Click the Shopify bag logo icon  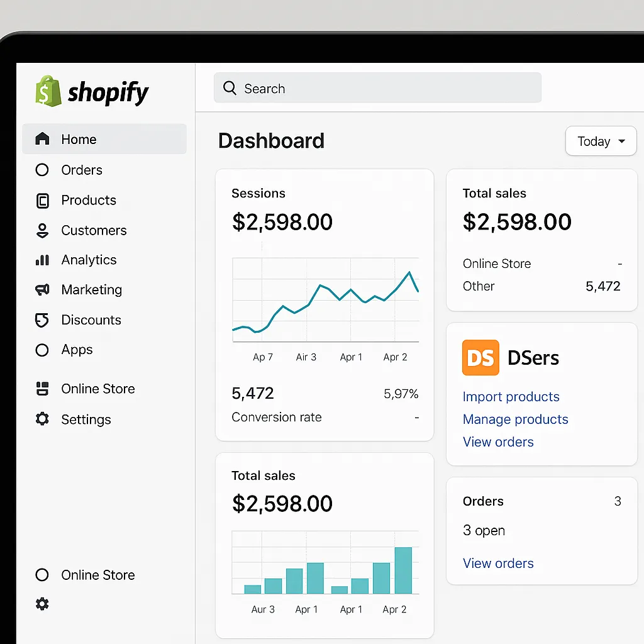(x=48, y=91)
